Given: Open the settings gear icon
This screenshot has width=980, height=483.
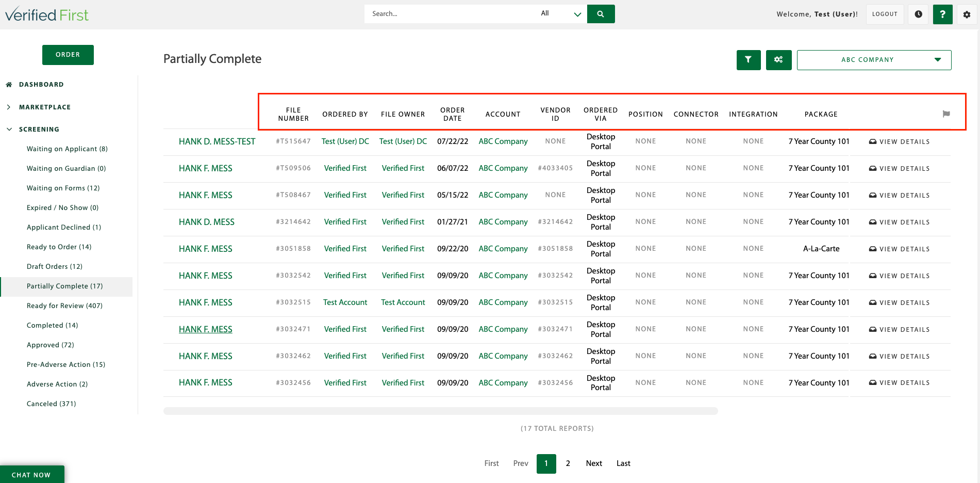Looking at the screenshot, I should tap(967, 14).
